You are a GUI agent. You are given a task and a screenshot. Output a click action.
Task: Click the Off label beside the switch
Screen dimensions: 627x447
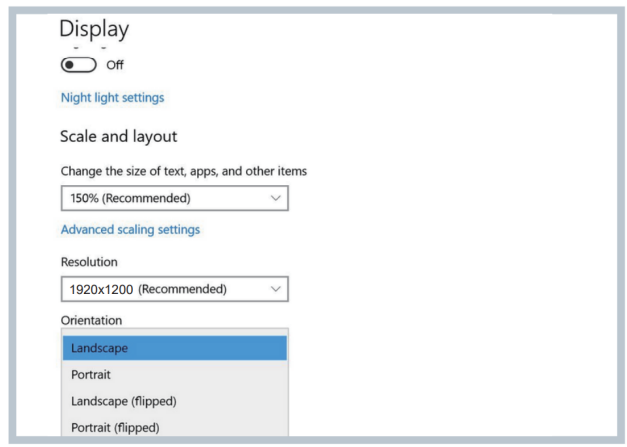(x=113, y=65)
